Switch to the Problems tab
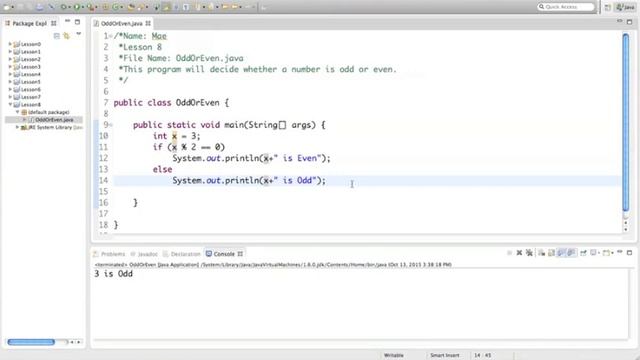Viewport: 640px width, 360px height. pyautogui.click(x=109, y=254)
